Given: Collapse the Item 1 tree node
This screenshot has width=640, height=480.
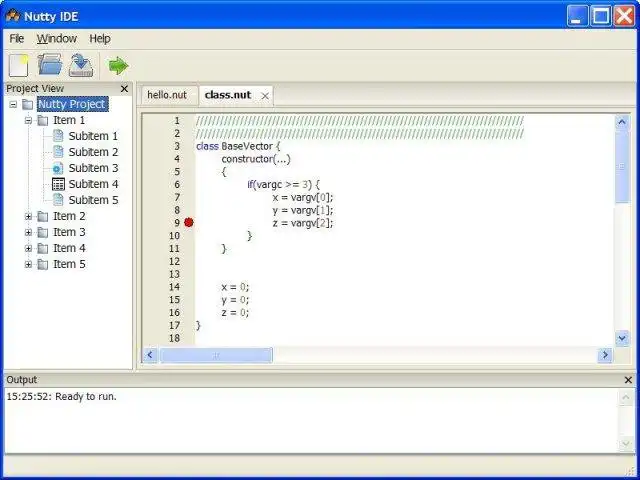Looking at the screenshot, I should [x=28, y=120].
